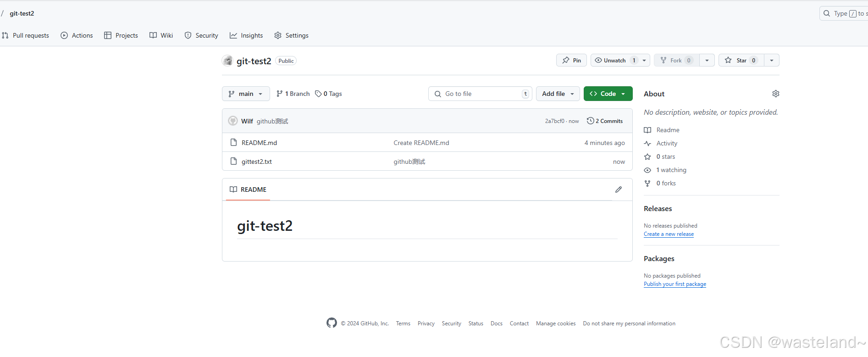The image size is (868, 357).
Task: Open the Docs footer link
Action: coord(497,324)
